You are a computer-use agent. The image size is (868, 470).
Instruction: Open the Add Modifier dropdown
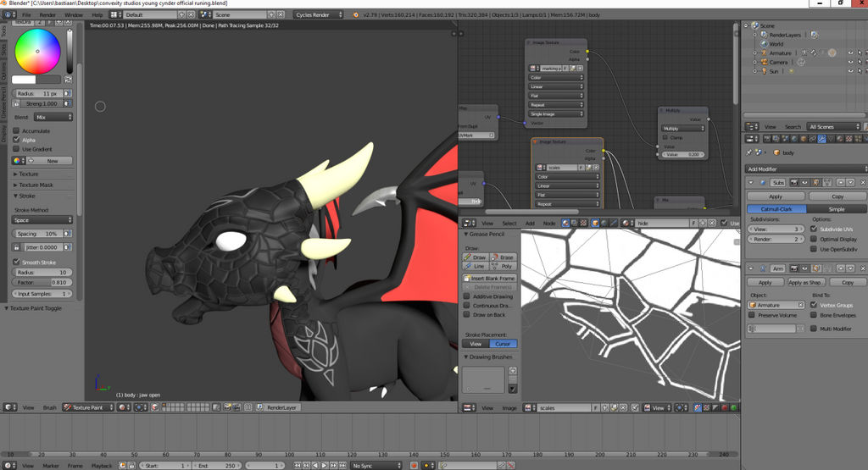(806, 169)
